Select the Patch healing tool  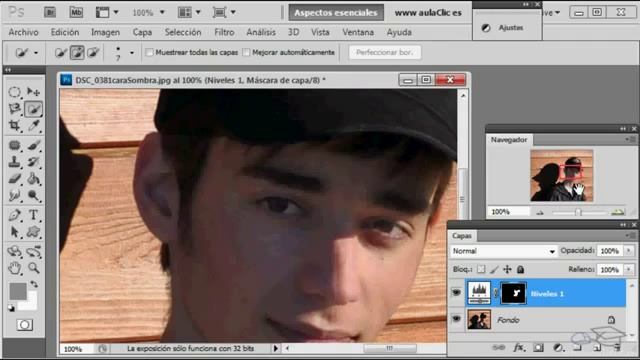pyautogui.click(x=15, y=145)
